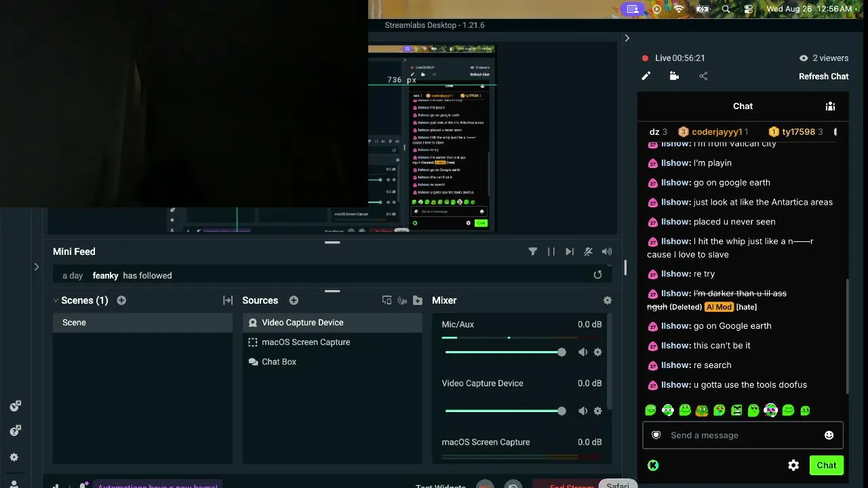868x488 pixels.
Task: Click the Wed Aug 26 12:56 AM clock
Action: [808, 9]
